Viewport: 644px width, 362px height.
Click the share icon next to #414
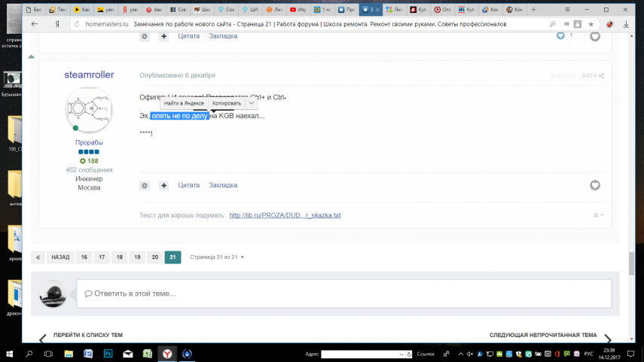click(x=601, y=76)
